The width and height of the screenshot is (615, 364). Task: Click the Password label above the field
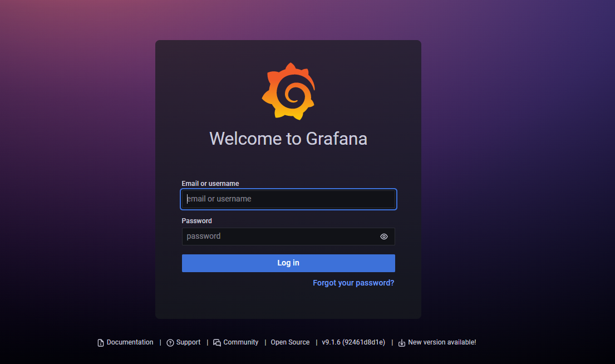(x=196, y=220)
